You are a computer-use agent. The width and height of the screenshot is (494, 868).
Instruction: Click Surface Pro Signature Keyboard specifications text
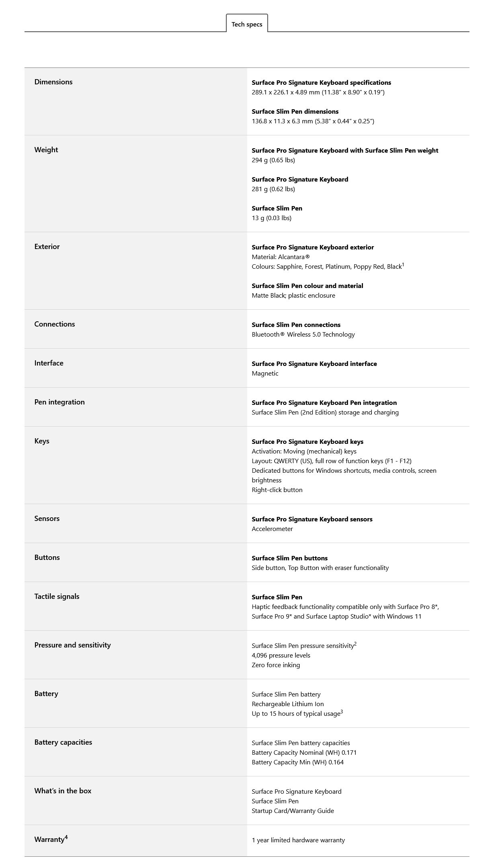click(x=321, y=83)
